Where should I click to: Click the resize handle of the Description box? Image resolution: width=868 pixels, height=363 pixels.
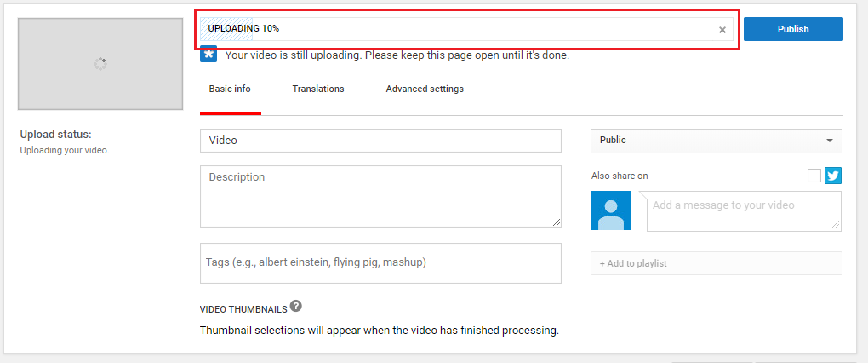point(557,222)
